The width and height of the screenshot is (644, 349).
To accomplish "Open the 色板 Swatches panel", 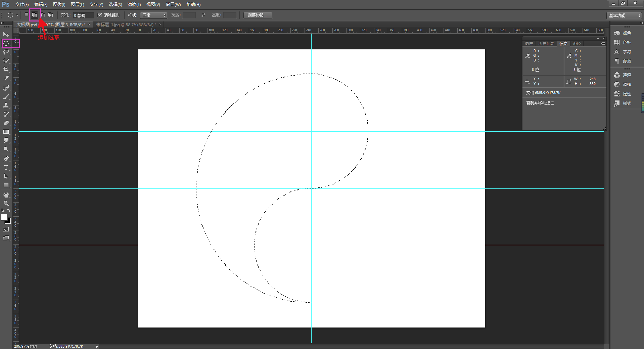I will point(623,42).
